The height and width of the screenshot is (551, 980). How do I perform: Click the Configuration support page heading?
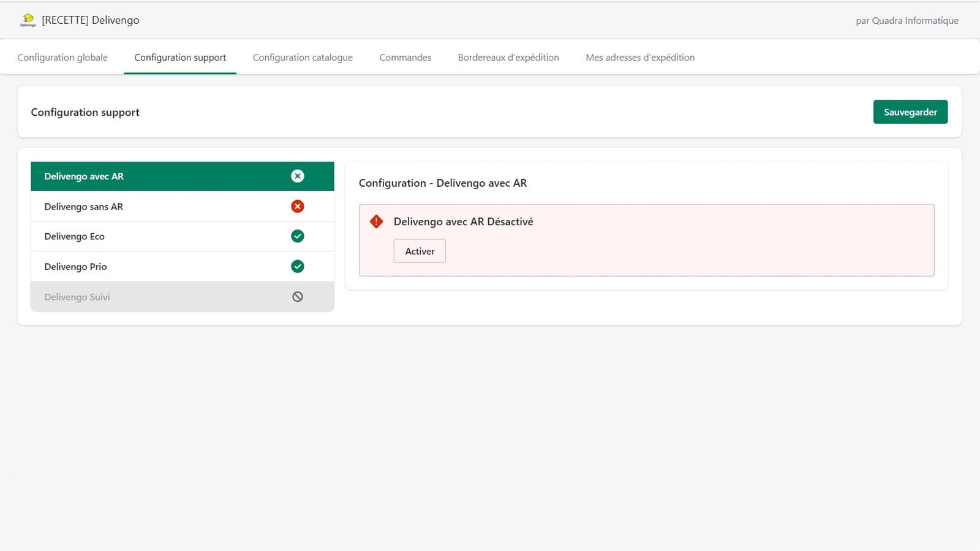85,112
